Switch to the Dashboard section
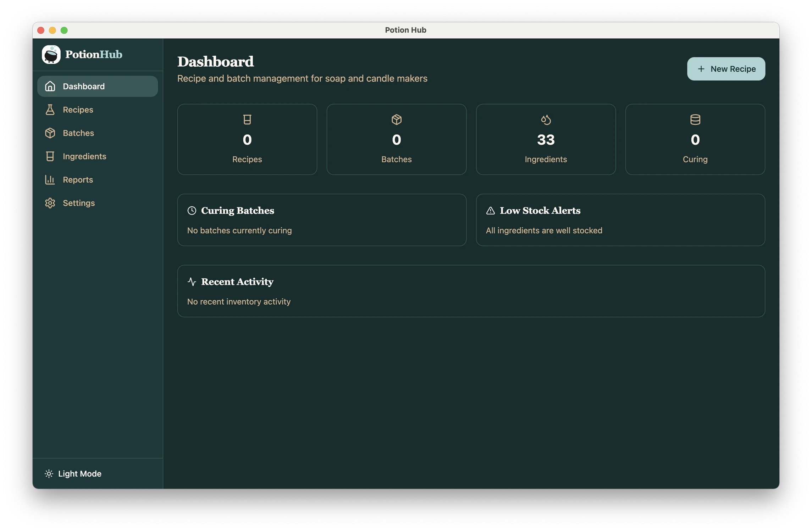Screen dimensions: 812x532 pos(84,86)
